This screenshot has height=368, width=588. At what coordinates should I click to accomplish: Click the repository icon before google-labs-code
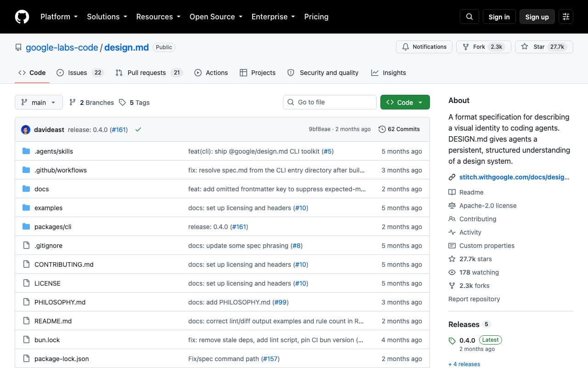18,47
